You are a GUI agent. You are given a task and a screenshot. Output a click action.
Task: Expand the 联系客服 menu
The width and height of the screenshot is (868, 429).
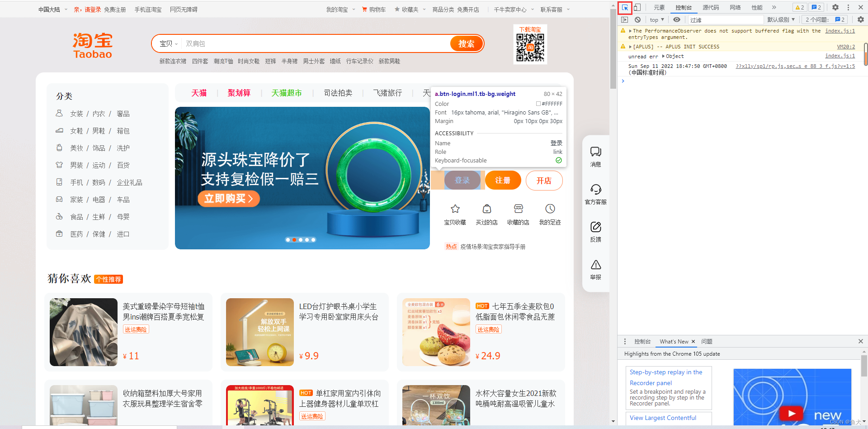pos(555,10)
